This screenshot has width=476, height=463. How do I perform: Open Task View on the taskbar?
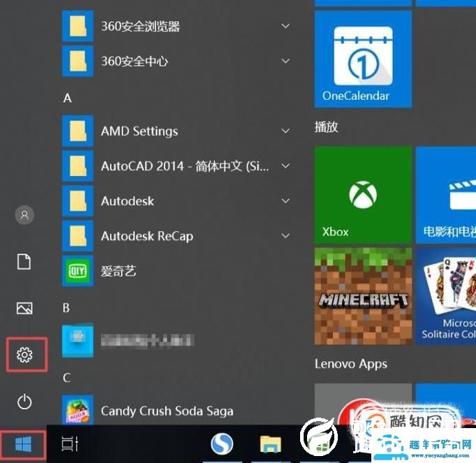(x=70, y=444)
